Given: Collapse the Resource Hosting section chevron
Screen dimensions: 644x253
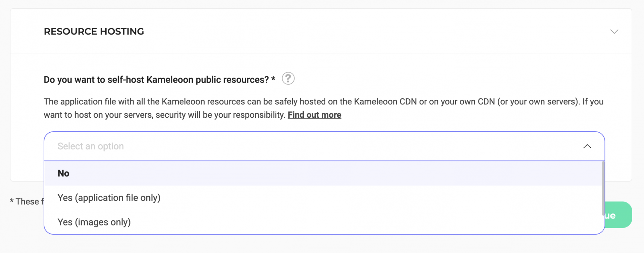Looking at the screenshot, I should coord(614,32).
